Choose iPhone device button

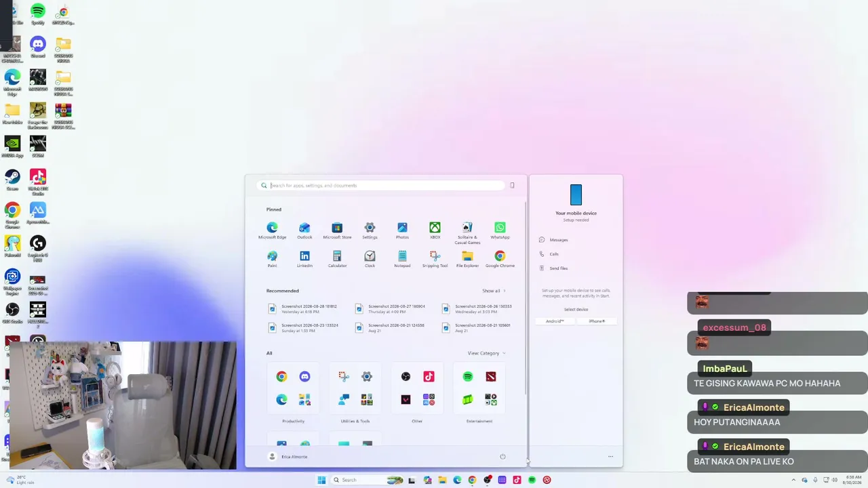coord(597,321)
